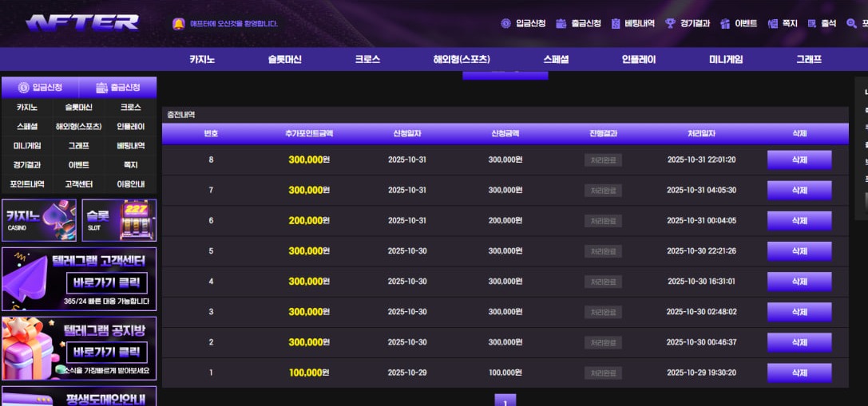The width and height of the screenshot is (868, 406).
Task: Click pagination page 1 button
Action: pos(505,400)
